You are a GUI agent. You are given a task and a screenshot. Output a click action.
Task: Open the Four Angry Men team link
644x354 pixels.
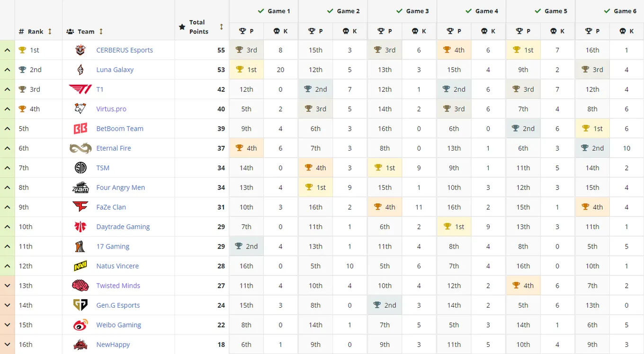[x=121, y=187]
